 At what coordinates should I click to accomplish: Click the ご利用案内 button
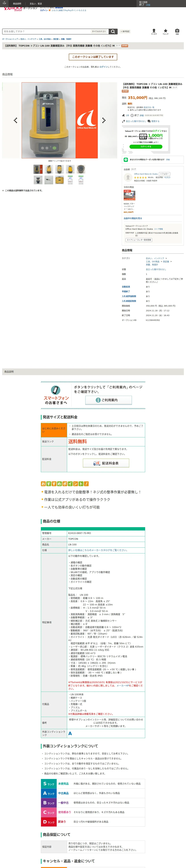108,400
